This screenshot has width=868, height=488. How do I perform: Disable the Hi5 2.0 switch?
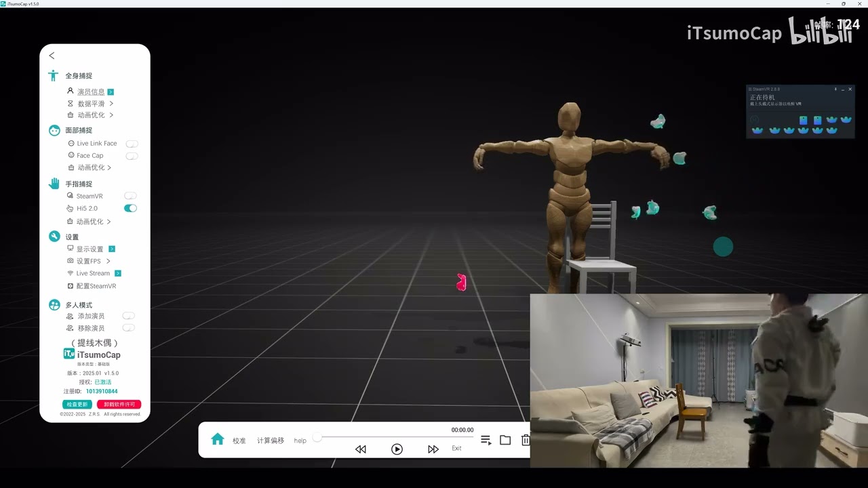(x=130, y=208)
